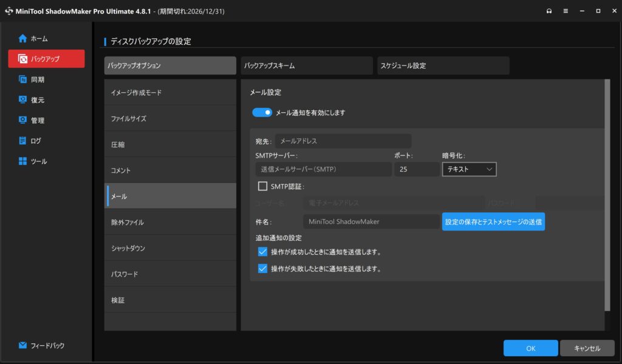The height and width of the screenshot is (364, 622).
Task: Select パスワード option in list
Action: coord(170,274)
